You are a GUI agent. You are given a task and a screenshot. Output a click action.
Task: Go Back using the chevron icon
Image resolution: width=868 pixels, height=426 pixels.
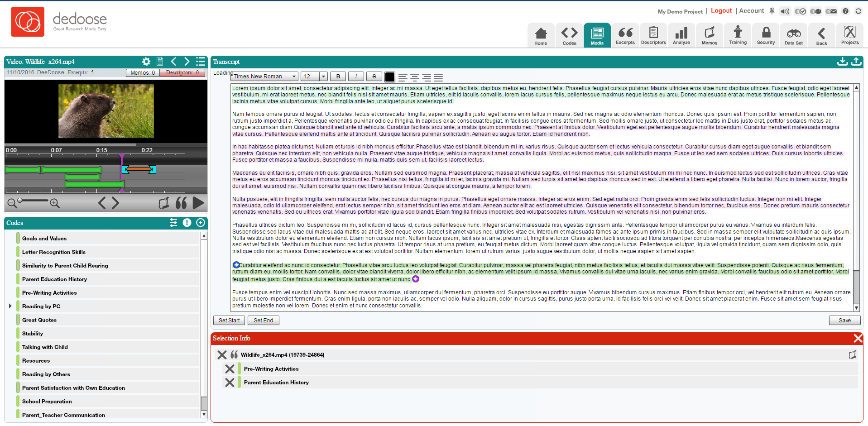click(822, 35)
